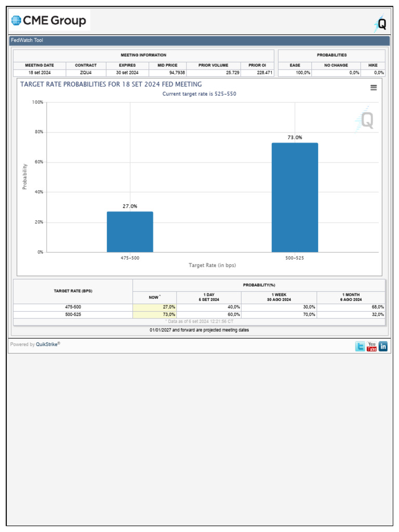Click the CME Group logo
The width and height of the screenshot is (399, 532).
point(49,21)
